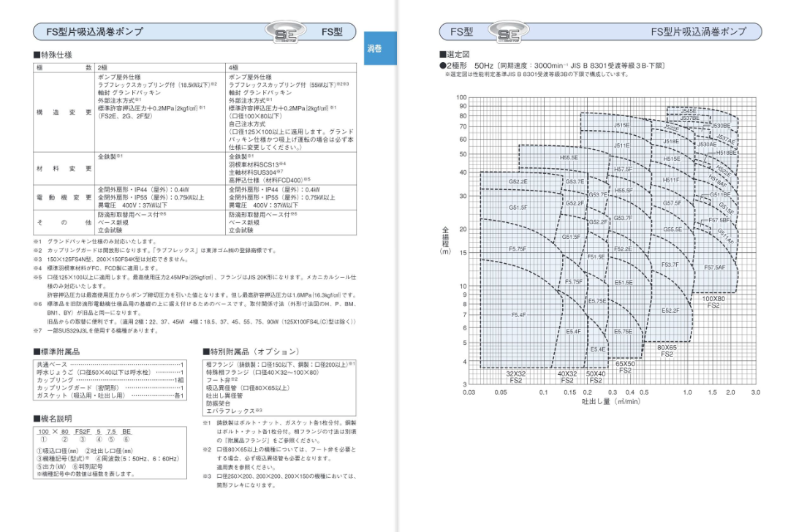Click the H55.5E region label
Viewport: 788px width, 532px height.
point(569,158)
